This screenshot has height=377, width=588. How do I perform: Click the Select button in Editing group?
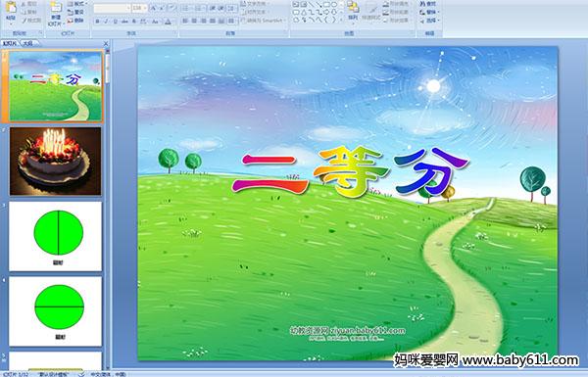[x=429, y=21]
